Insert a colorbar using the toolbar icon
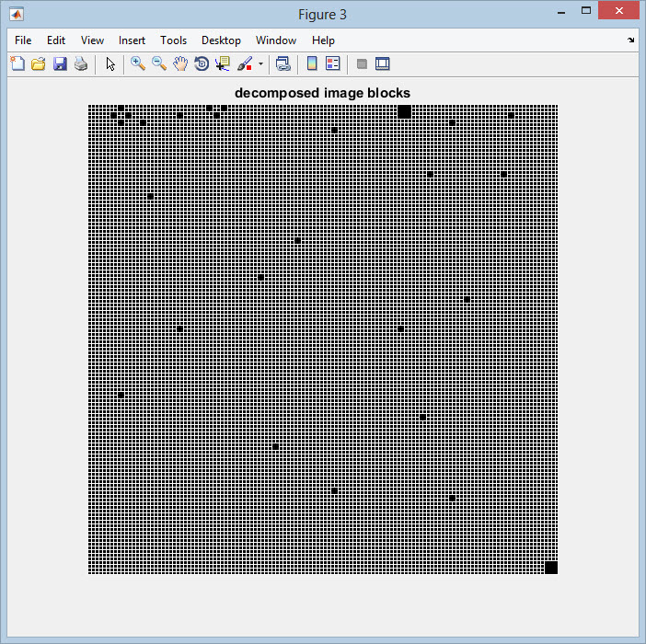Viewport: 646px width, 644px height. (x=312, y=63)
